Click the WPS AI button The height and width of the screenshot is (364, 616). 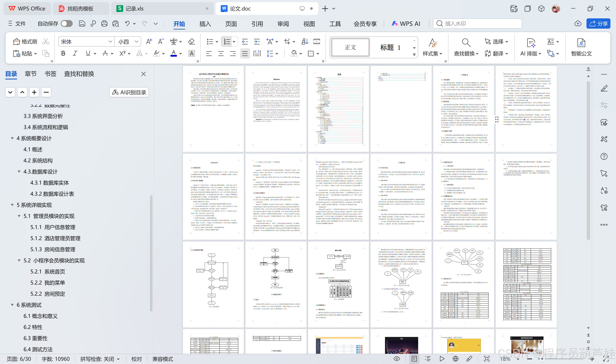406,23
